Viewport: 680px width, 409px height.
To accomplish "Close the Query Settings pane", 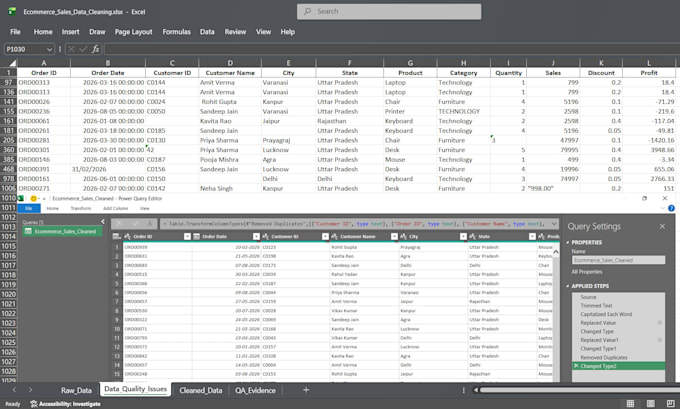I will pyautogui.click(x=662, y=226).
